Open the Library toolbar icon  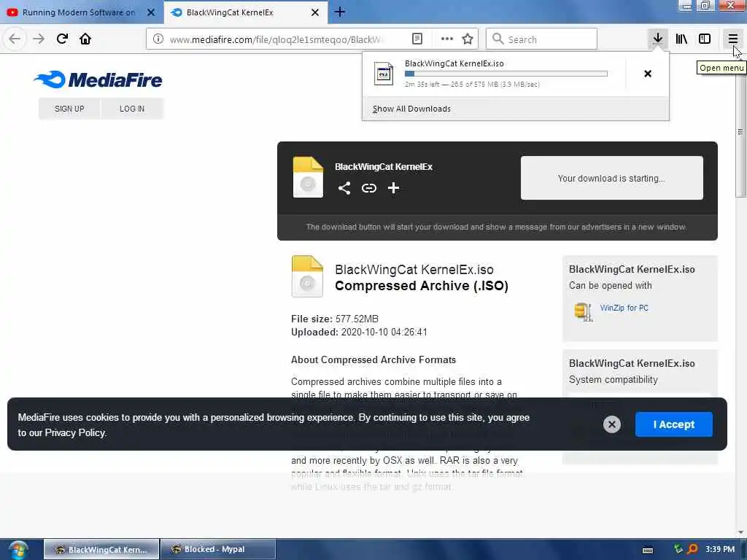pos(681,39)
